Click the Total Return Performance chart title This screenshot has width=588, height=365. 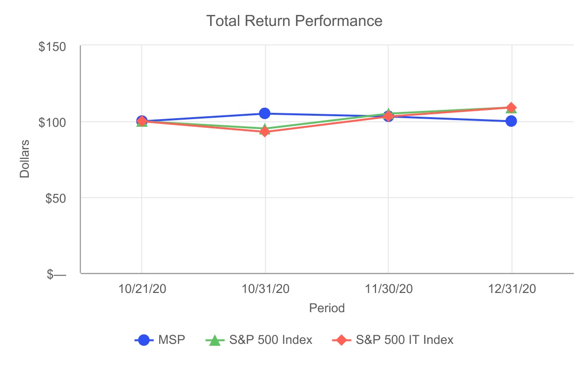pyautogui.click(x=294, y=21)
